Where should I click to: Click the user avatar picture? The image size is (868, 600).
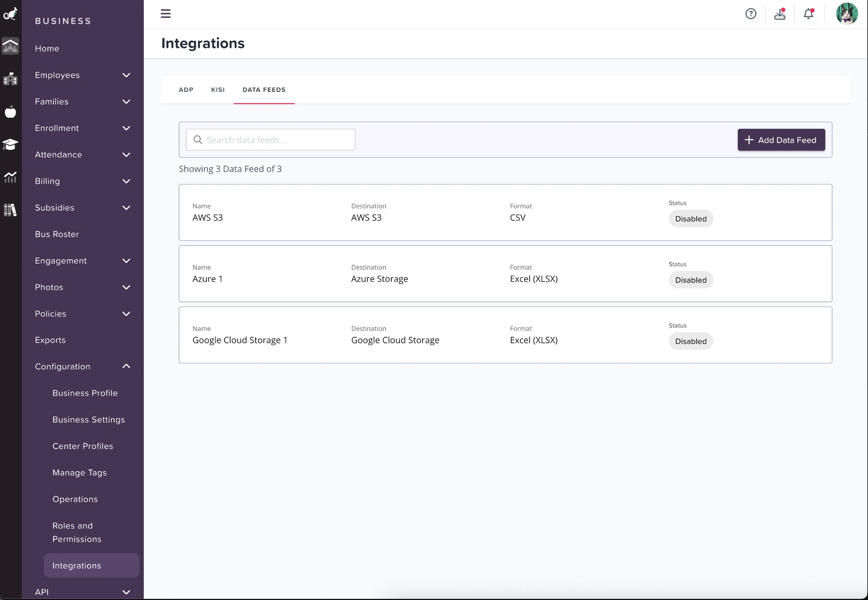tap(847, 14)
